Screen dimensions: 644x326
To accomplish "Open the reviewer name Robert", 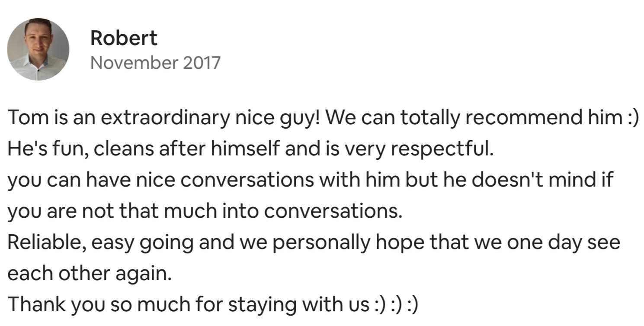I will pyautogui.click(x=123, y=38).
